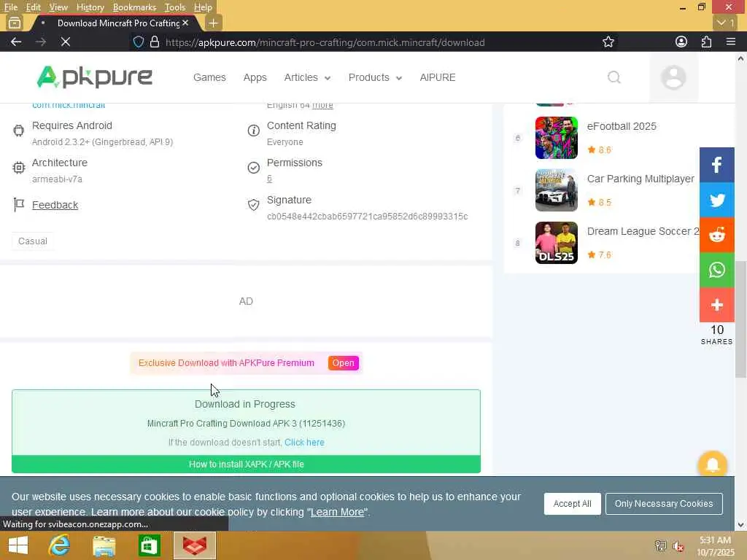Click the address bar URL field
This screenshot has height=560, width=747.
coord(325,42)
